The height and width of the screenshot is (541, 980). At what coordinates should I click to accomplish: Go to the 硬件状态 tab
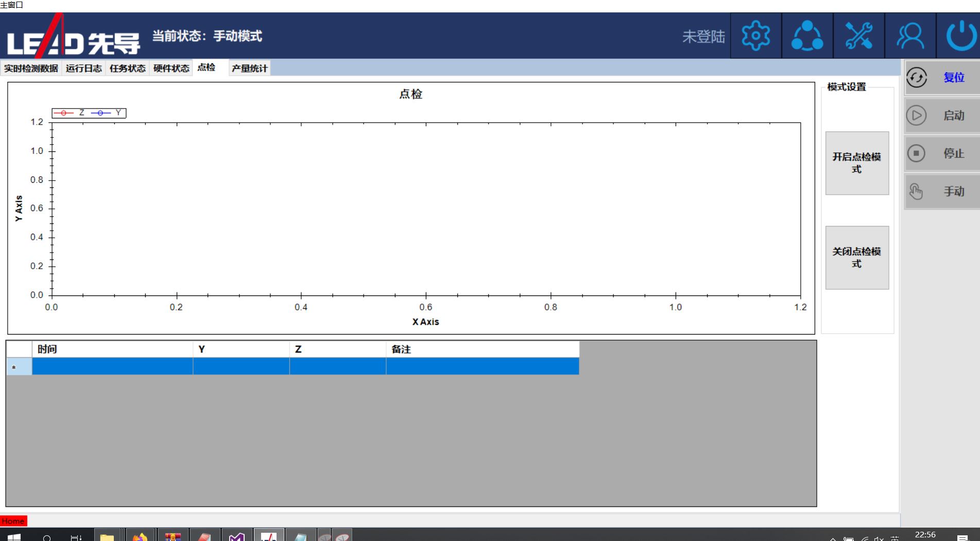tap(171, 68)
